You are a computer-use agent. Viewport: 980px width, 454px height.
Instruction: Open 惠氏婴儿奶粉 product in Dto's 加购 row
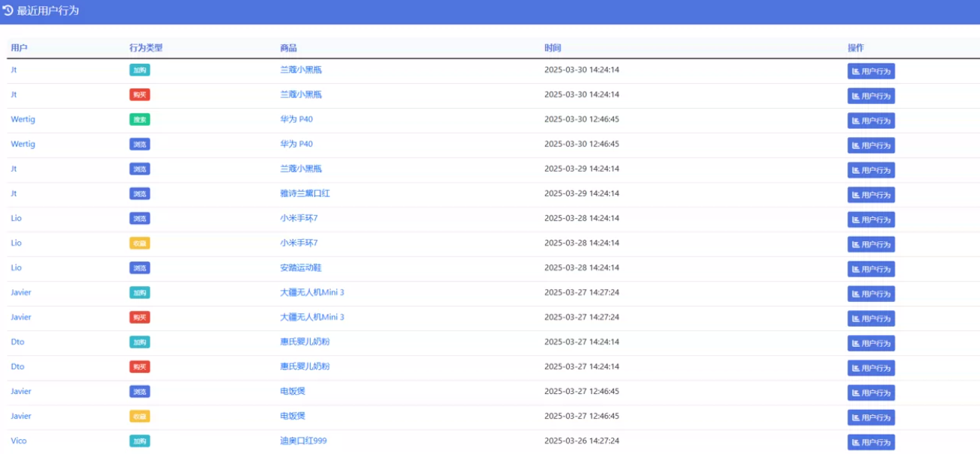click(305, 342)
